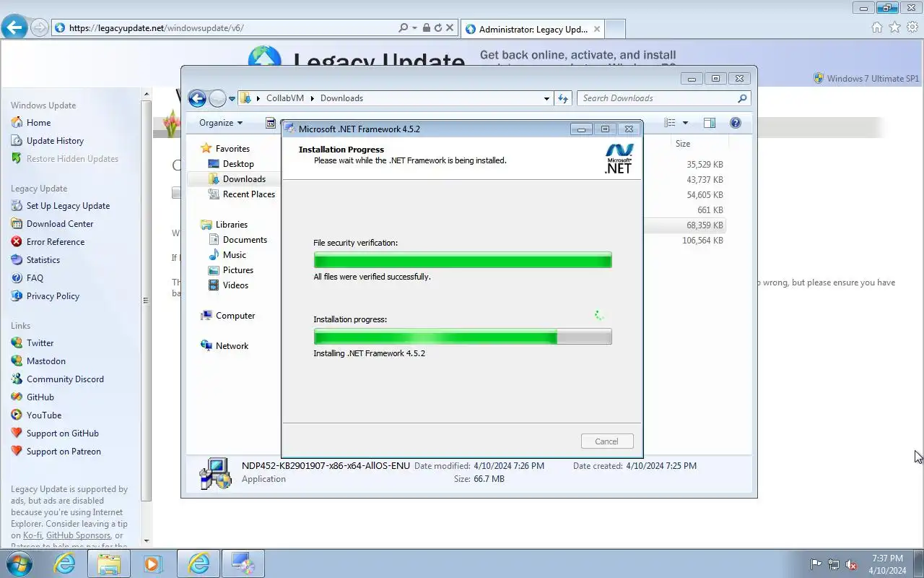The width and height of the screenshot is (924, 578).
Task: Click the YouTube icon in Links
Action: pos(17,415)
